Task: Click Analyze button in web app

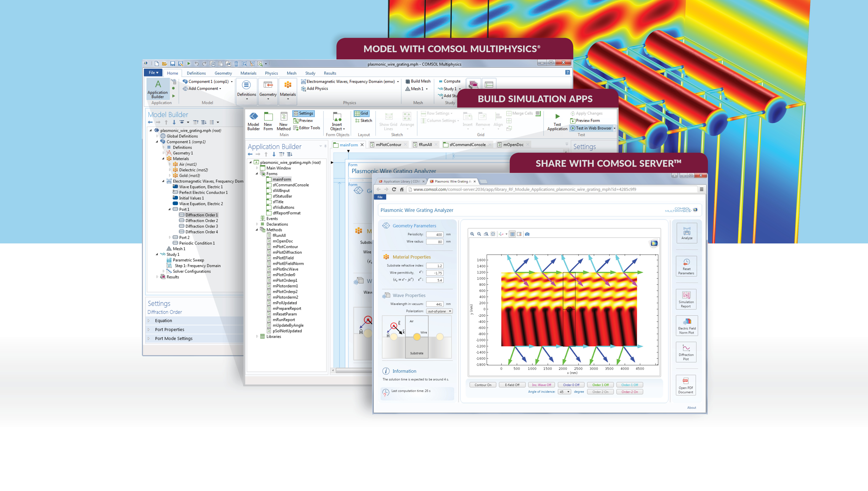Action: pyautogui.click(x=687, y=233)
